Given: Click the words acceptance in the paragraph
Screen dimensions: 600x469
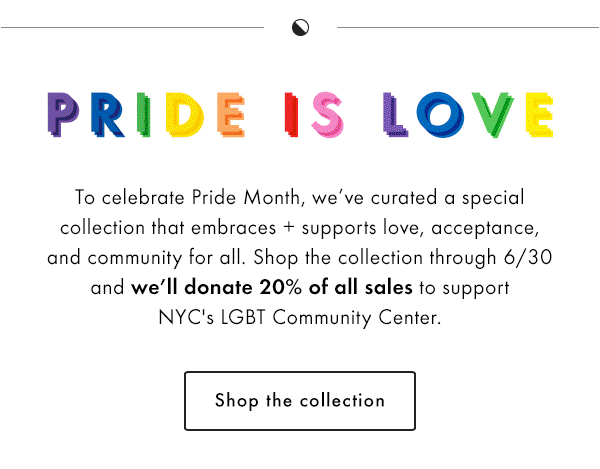Looking at the screenshot, I should pyautogui.click(x=484, y=228).
